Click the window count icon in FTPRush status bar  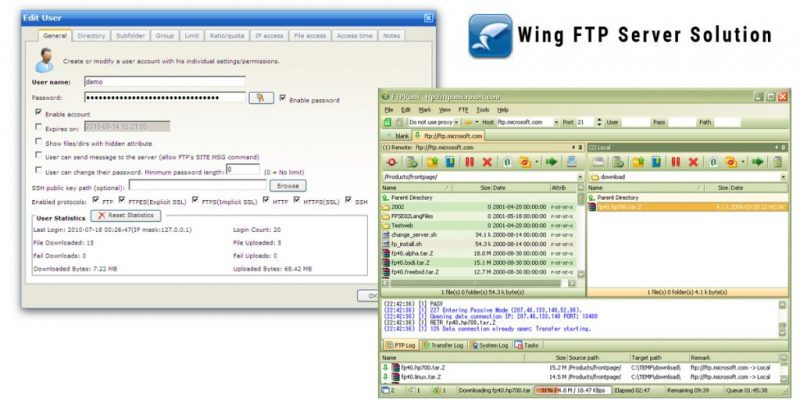(x=385, y=390)
